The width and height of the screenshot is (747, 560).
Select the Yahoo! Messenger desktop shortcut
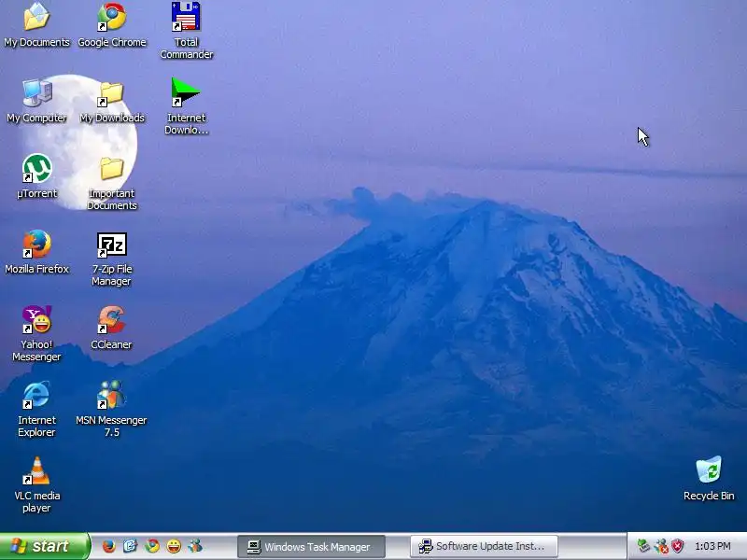pos(36,333)
